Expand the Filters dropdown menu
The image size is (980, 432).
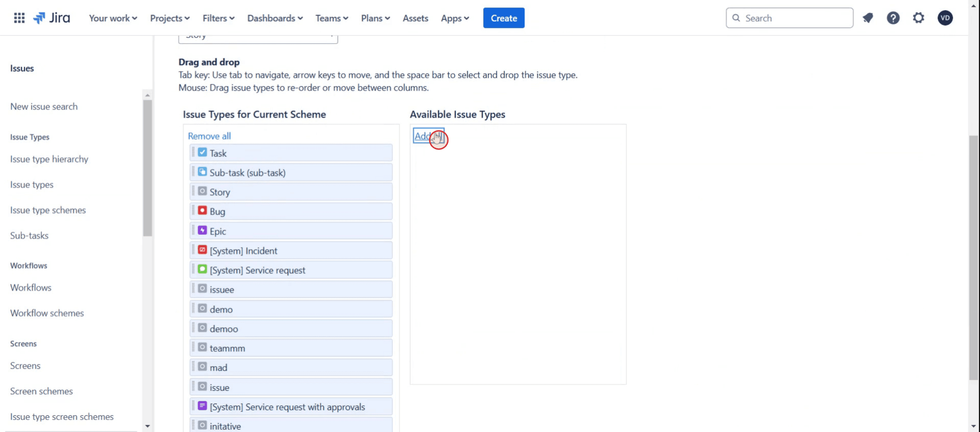[218, 18]
